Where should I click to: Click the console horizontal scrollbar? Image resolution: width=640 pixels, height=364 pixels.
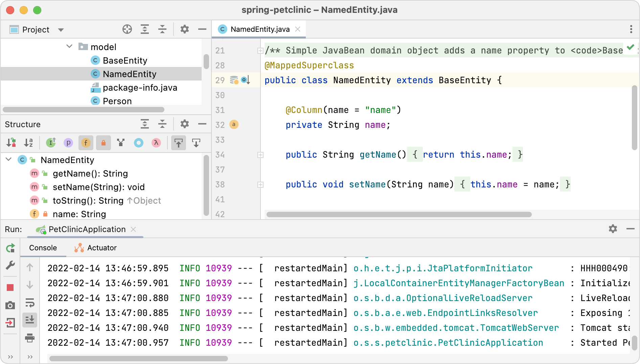(139, 358)
